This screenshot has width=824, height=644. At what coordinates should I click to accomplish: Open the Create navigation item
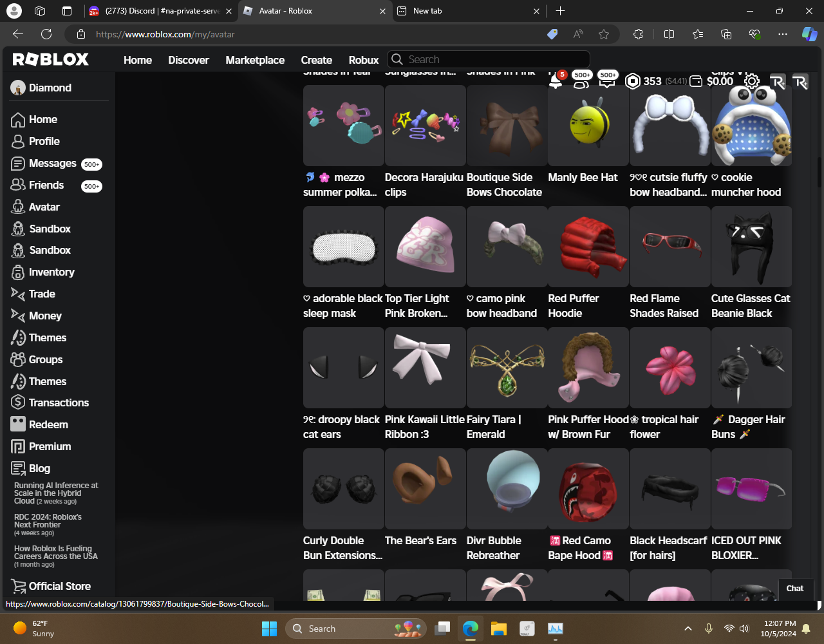coord(317,60)
